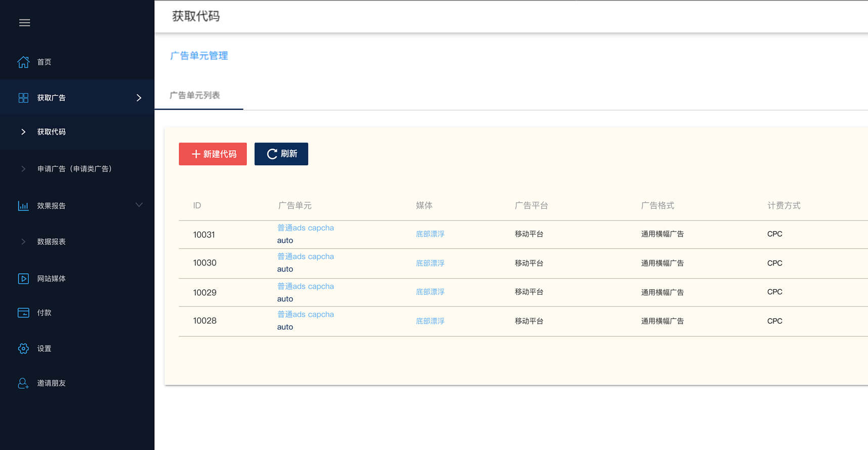Click the bar chart icon for 效果报告

tap(23, 206)
